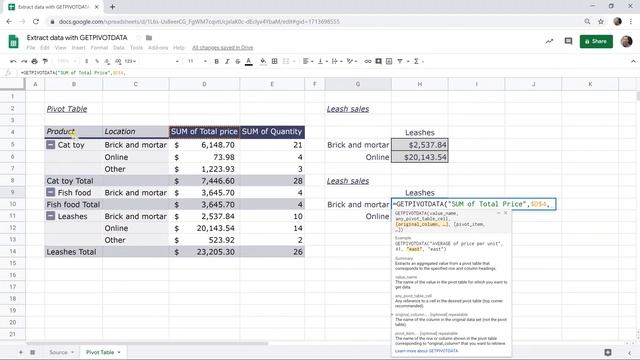640x360 pixels.
Task: Open the all sheets list icon
Action: pos(32,352)
